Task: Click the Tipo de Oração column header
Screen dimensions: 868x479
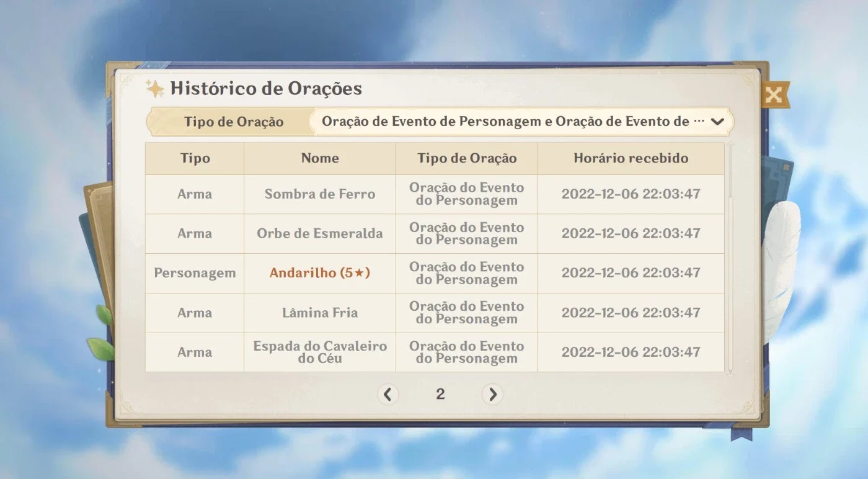Action: click(x=467, y=158)
